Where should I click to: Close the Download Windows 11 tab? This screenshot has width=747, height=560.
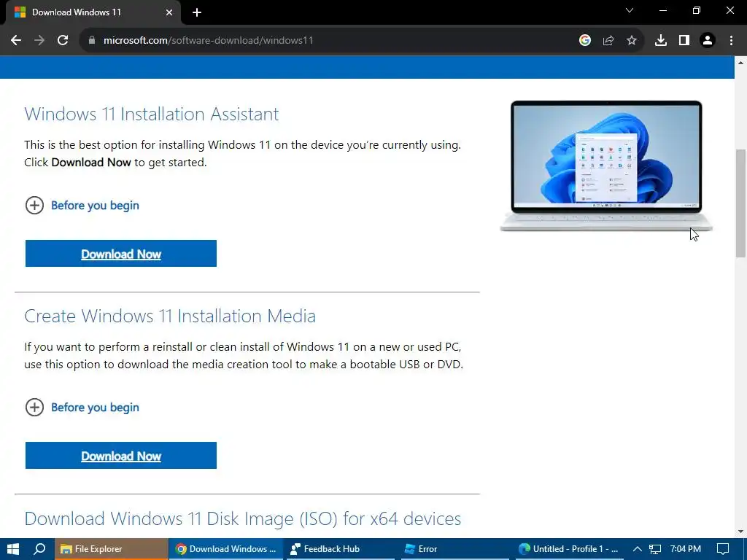(x=169, y=12)
